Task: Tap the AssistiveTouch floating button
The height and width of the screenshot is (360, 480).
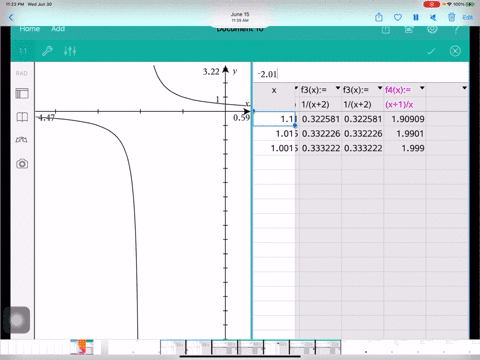Action: pos(16,320)
